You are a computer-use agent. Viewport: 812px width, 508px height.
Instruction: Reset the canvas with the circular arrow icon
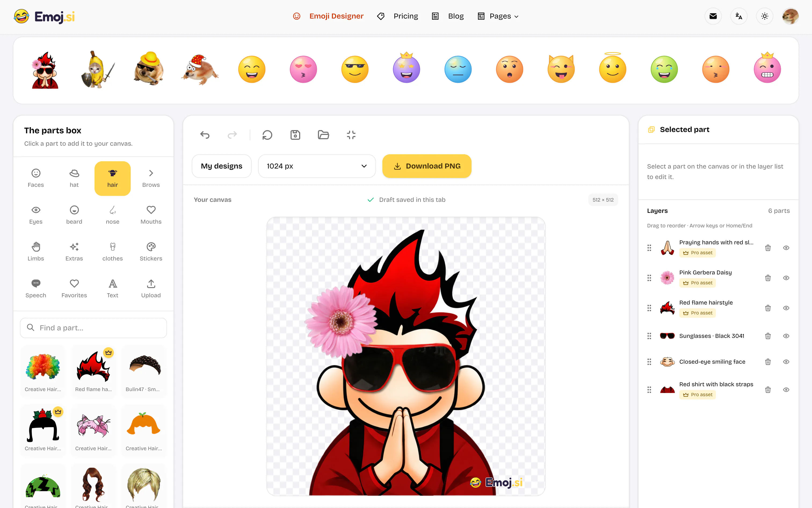[267, 135]
